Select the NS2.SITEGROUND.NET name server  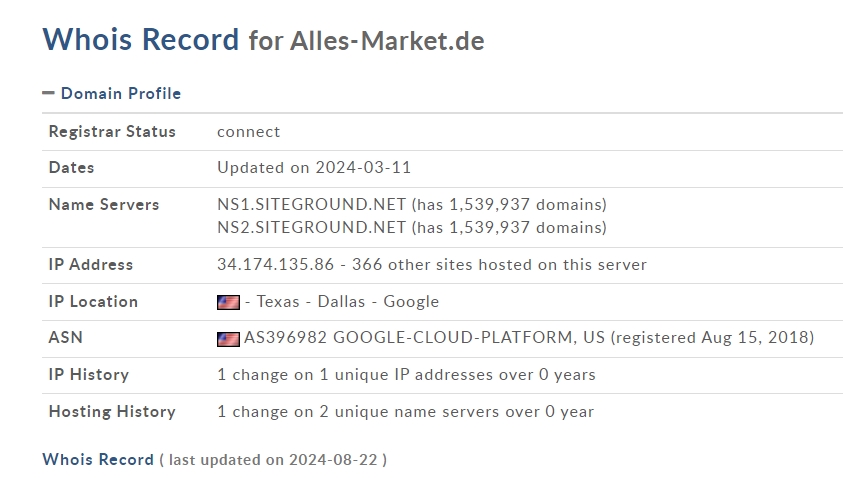pos(311,227)
